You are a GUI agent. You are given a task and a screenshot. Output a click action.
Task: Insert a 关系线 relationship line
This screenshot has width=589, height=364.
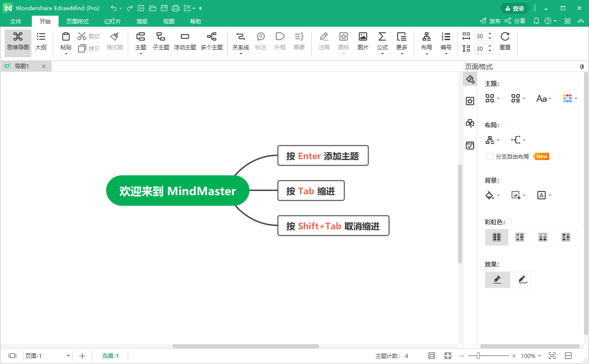coord(240,41)
